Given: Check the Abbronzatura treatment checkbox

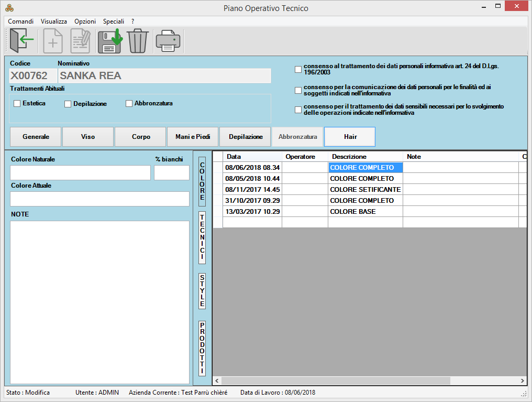Looking at the screenshot, I should [129, 104].
